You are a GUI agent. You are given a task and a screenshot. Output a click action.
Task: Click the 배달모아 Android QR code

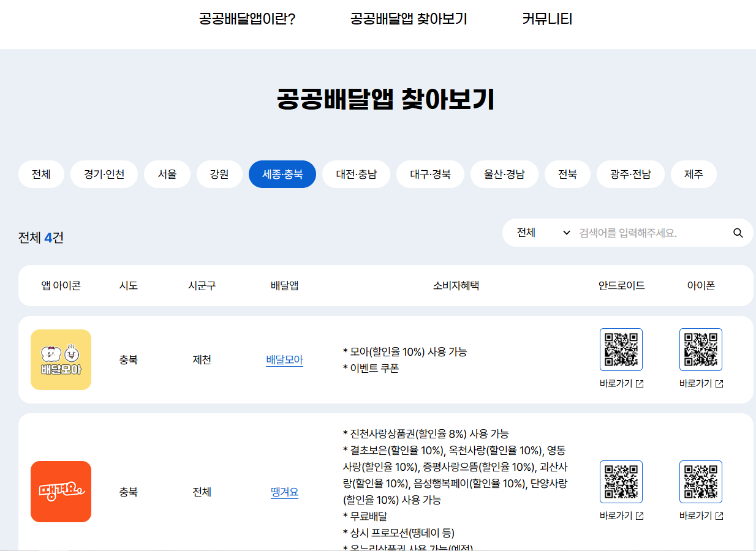[621, 349]
